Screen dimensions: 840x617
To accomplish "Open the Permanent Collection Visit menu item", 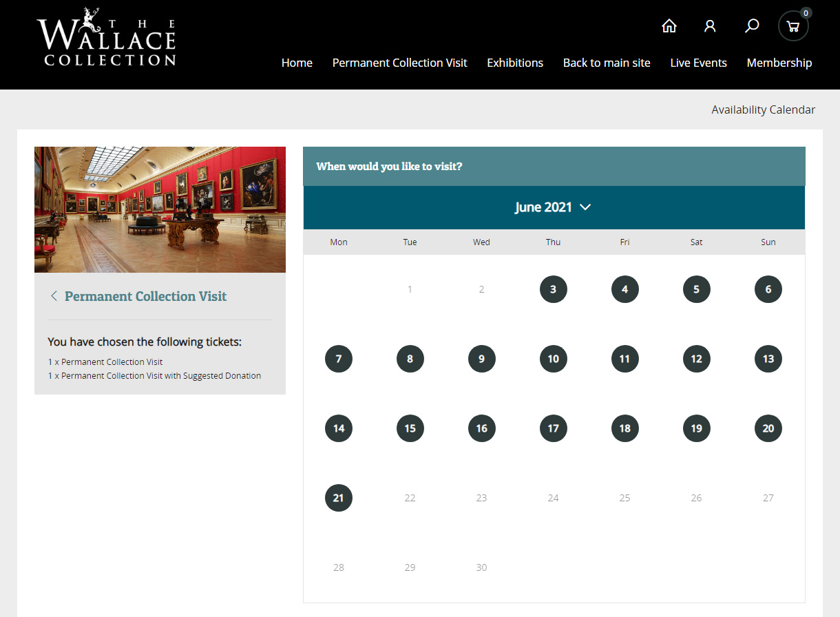I will pos(400,63).
